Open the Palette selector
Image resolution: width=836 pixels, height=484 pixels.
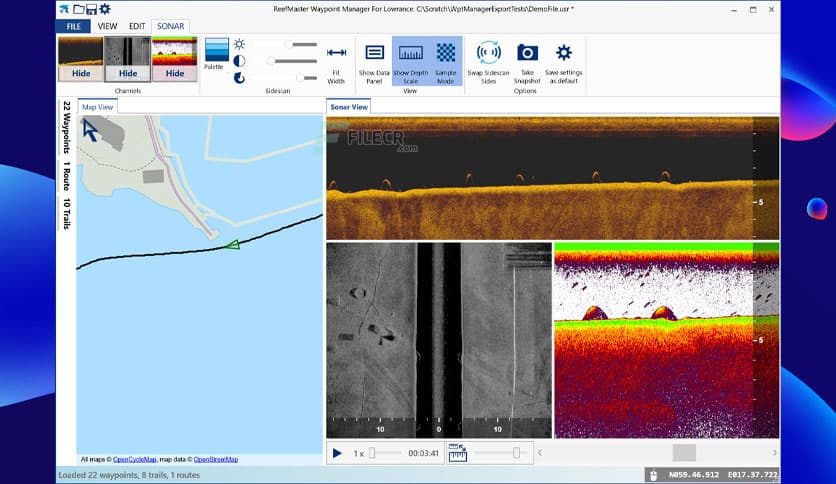[x=216, y=53]
